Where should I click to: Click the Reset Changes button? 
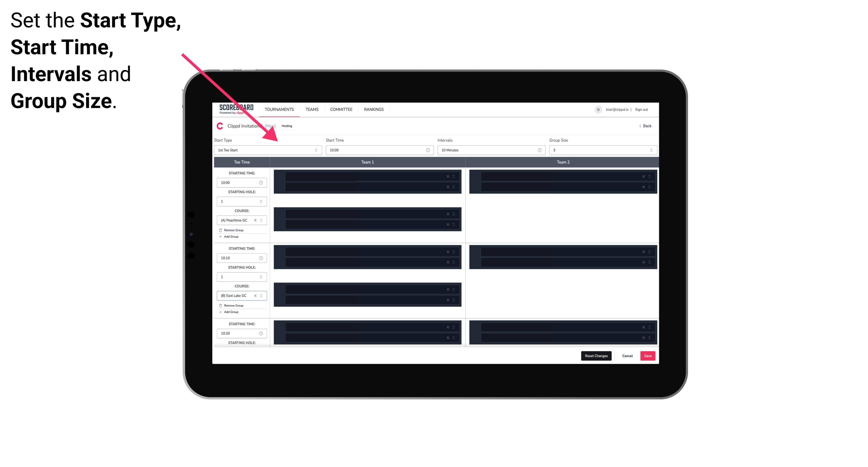597,356
